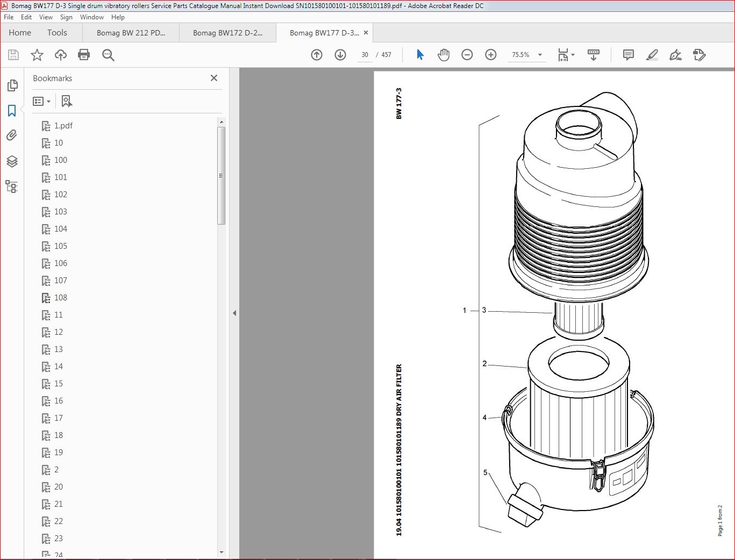Open the 75.5% zoom level dropdown
Viewport: 735px width, 560px height.
coord(527,55)
